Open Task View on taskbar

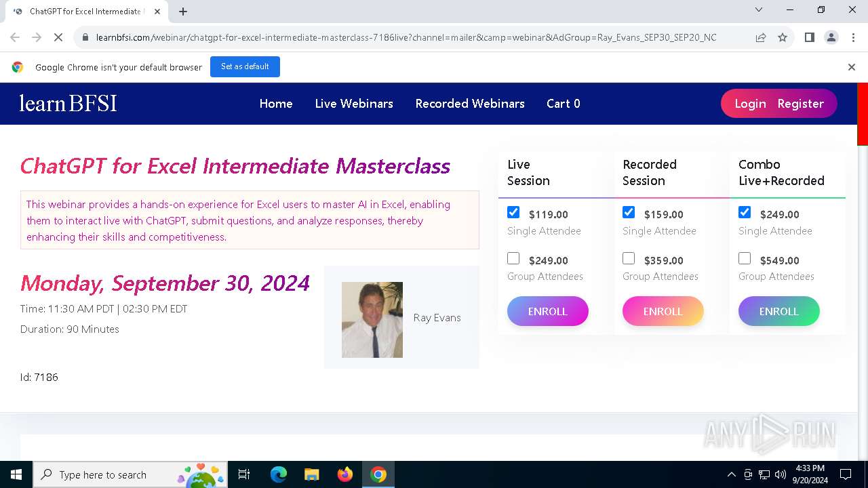click(x=244, y=474)
